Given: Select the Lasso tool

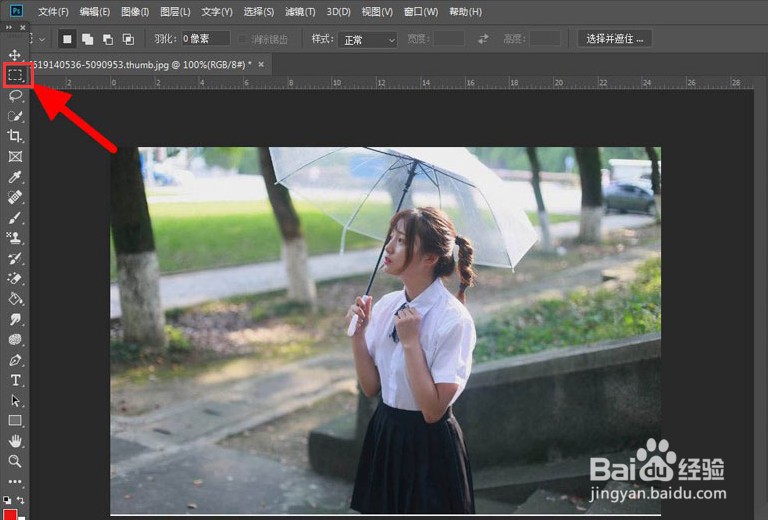Looking at the screenshot, I should (x=15, y=95).
